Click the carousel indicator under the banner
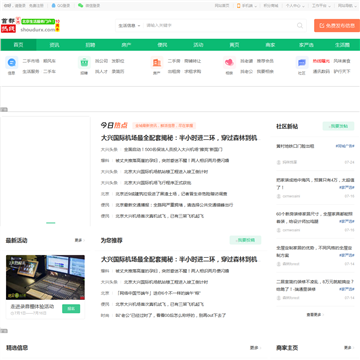This screenshot has width=360, height=360. pos(51,223)
